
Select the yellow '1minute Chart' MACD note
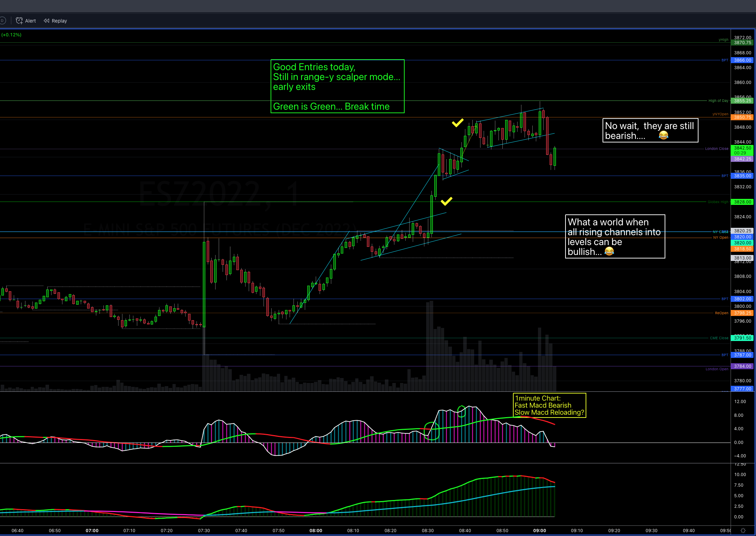549,405
